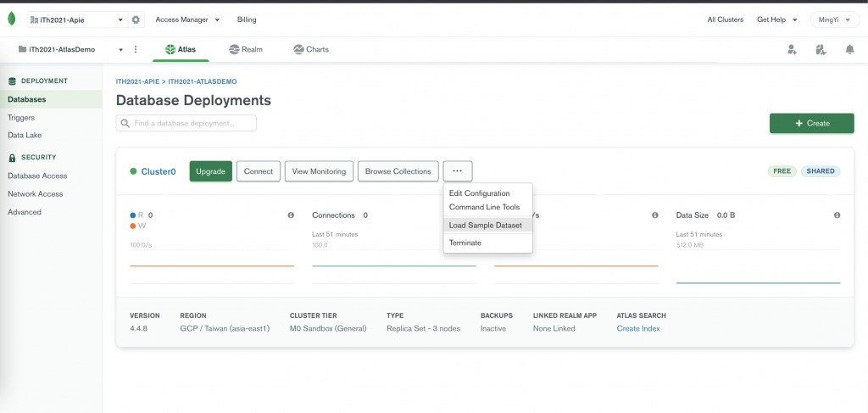Open organization settings gear icon

(x=136, y=20)
